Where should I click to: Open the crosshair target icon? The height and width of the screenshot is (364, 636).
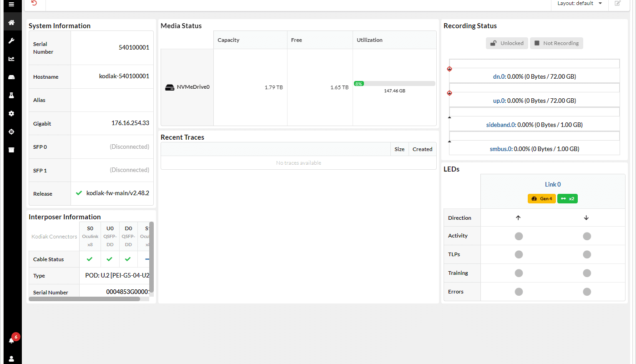(11, 131)
